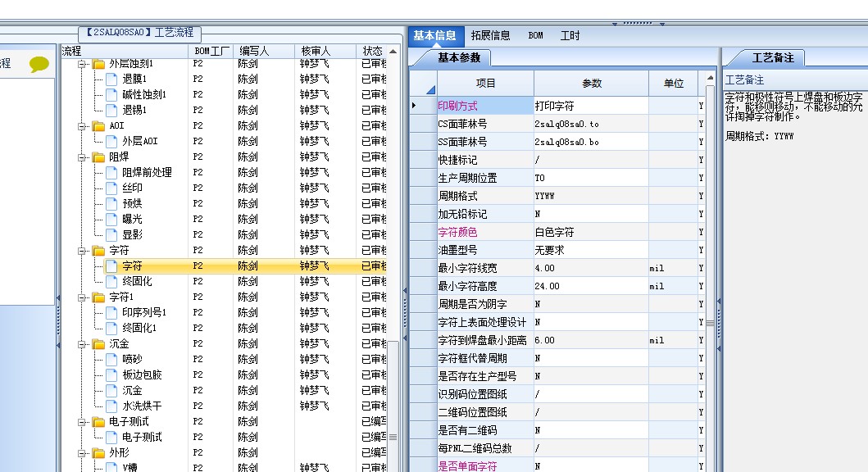Collapse the 字符 group tree node
The height and width of the screenshot is (472, 868).
[x=82, y=251]
